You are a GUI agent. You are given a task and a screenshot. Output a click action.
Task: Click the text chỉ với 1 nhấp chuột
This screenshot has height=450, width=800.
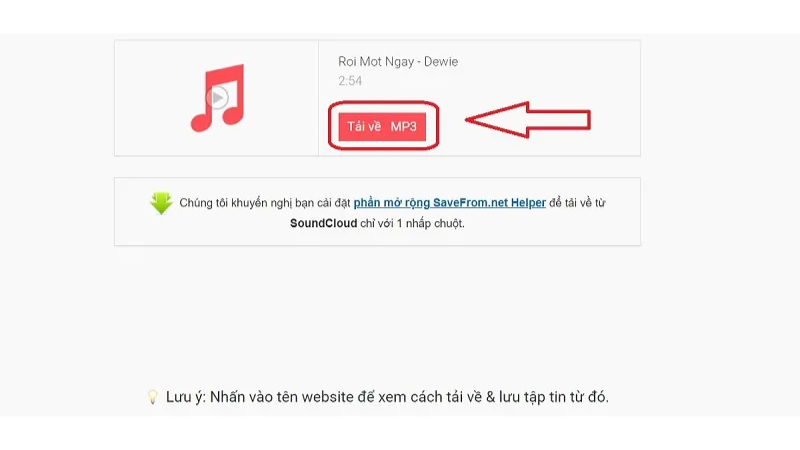point(412,223)
